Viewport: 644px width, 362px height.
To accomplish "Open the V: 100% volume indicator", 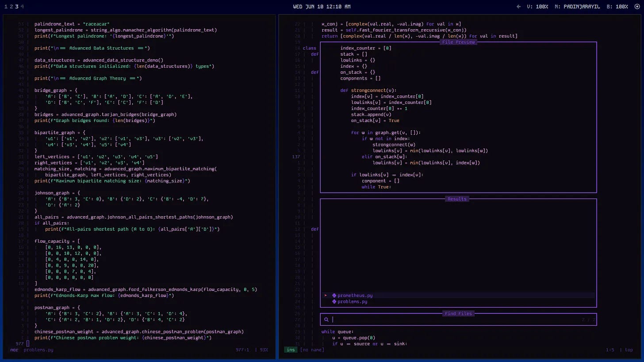I will 537,7.
